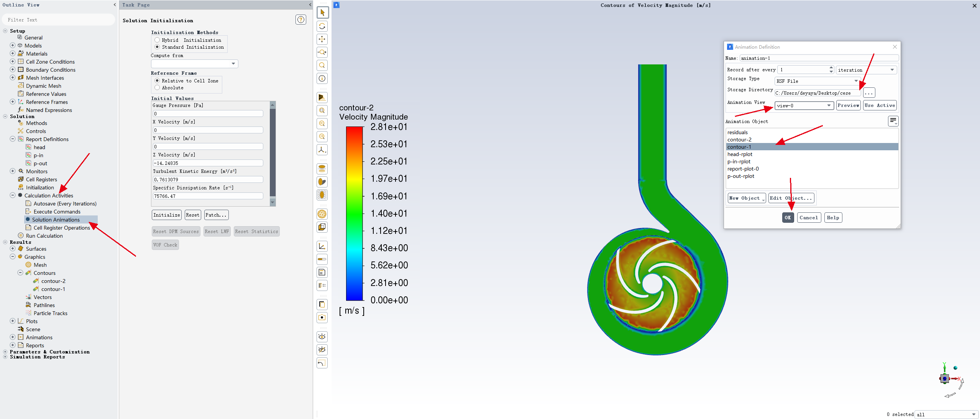Click the Z Velocity input field
Screen dimensions: 980x419
pyautogui.click(x=208, y=163)
